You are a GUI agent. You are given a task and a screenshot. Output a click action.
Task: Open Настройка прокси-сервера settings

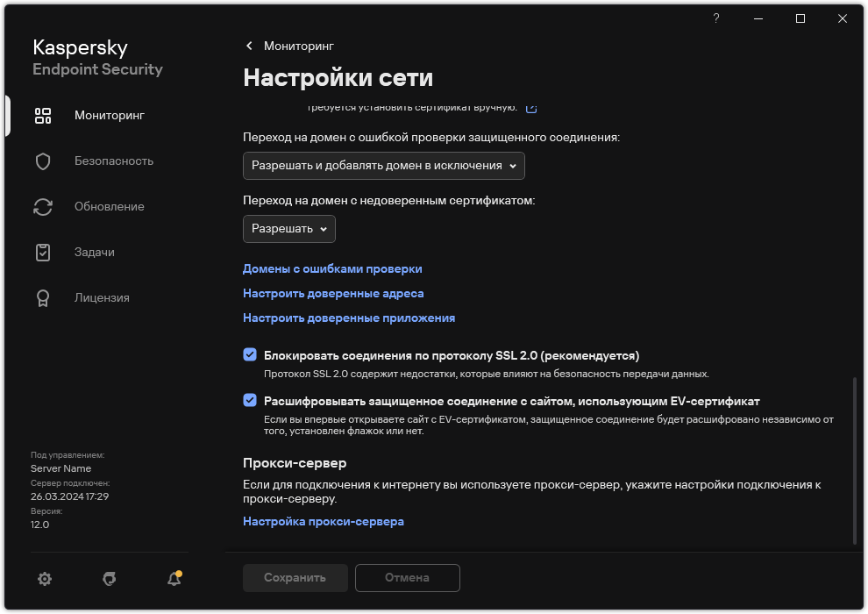pos(323,521)
